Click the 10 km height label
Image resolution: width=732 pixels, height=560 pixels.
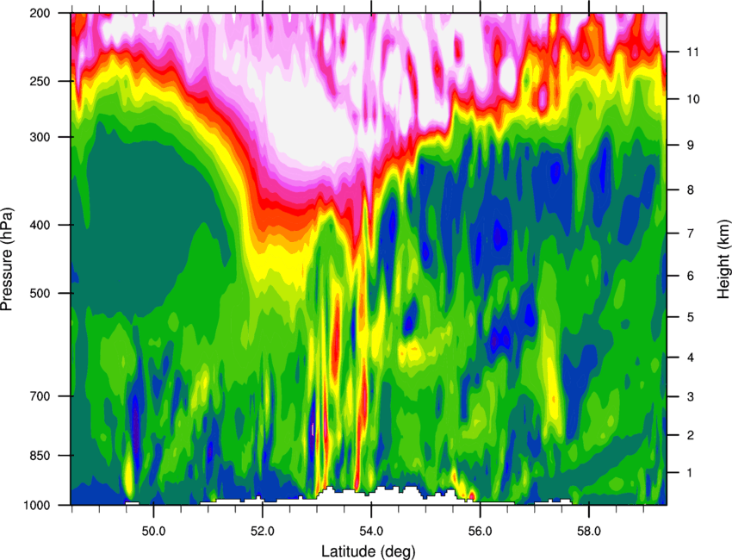point(693,99)
